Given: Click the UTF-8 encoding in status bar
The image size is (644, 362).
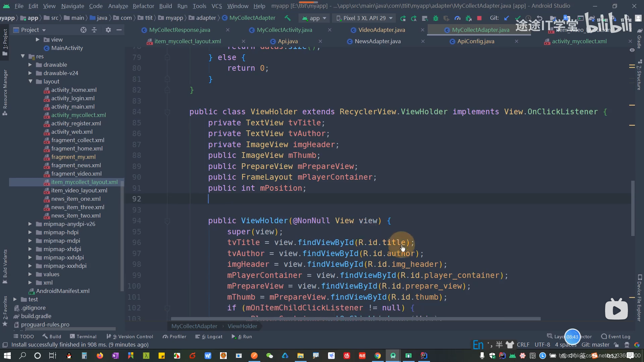Looking at the screenshot, I should click(542, 345).
